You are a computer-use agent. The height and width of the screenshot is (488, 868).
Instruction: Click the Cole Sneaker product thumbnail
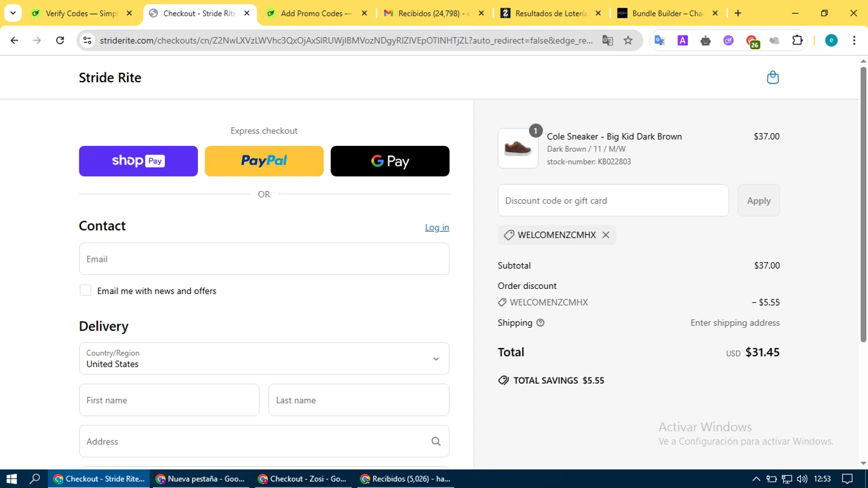(518, 149)
